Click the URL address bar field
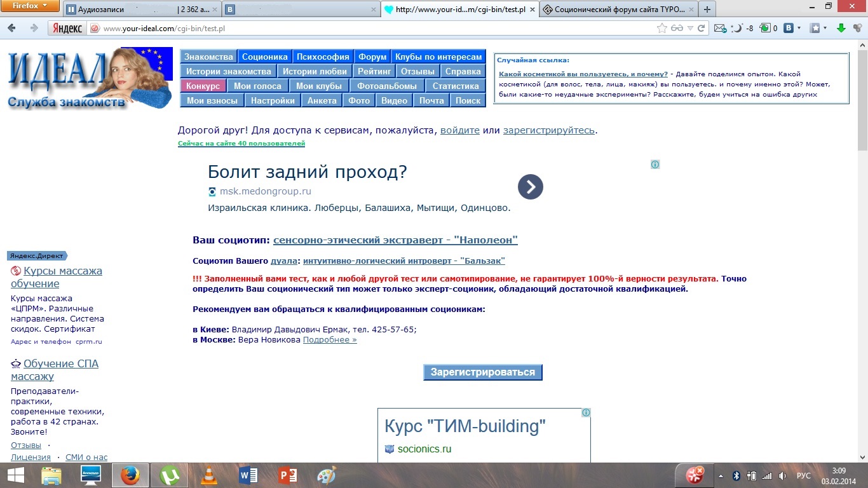 point(375,29)
